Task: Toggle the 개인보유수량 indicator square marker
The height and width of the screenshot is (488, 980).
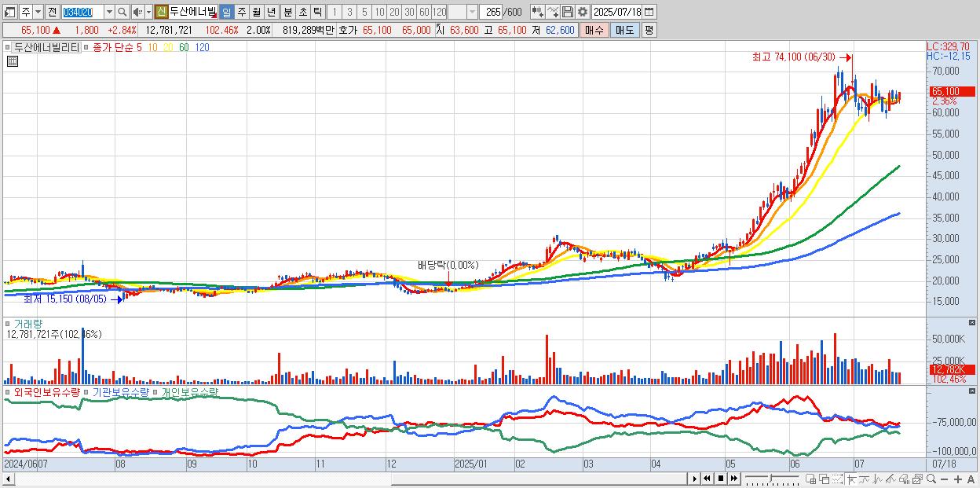Action: (156, 391)
